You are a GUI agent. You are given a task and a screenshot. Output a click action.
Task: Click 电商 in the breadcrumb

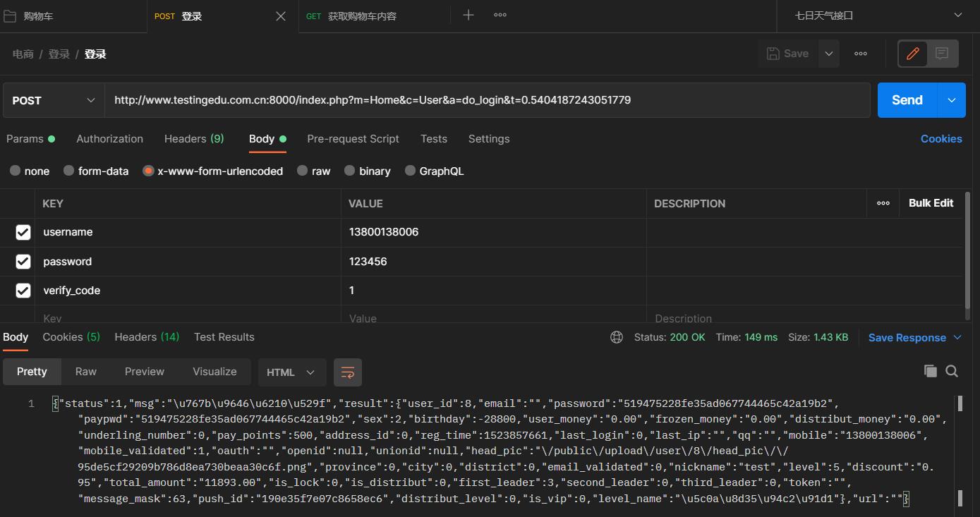pyautogui.click(x=23, y=54)
